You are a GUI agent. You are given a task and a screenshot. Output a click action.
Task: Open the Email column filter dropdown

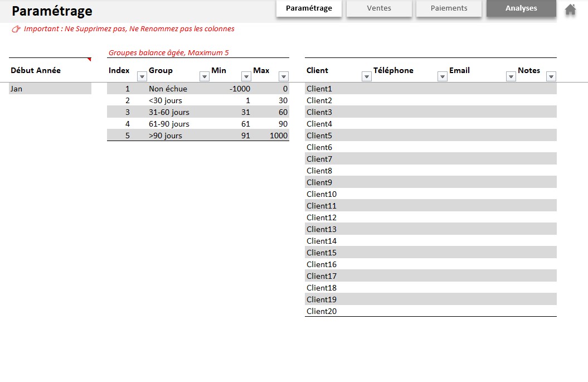pos(511,76)
